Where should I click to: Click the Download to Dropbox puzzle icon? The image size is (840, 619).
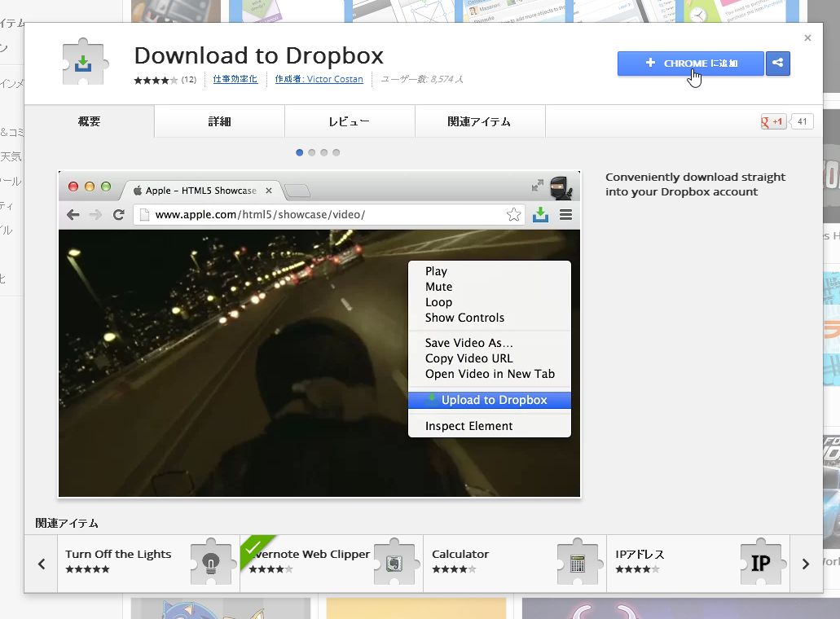85,62
